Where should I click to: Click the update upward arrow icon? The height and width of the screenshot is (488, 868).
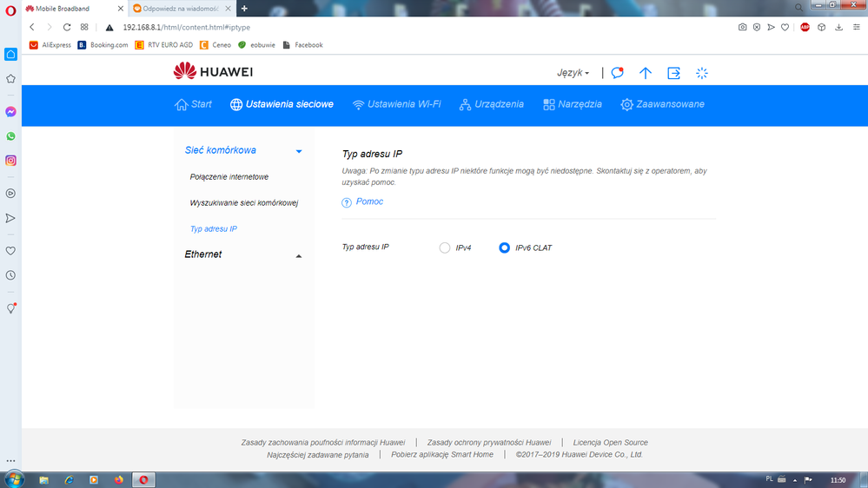click(646, 73)
